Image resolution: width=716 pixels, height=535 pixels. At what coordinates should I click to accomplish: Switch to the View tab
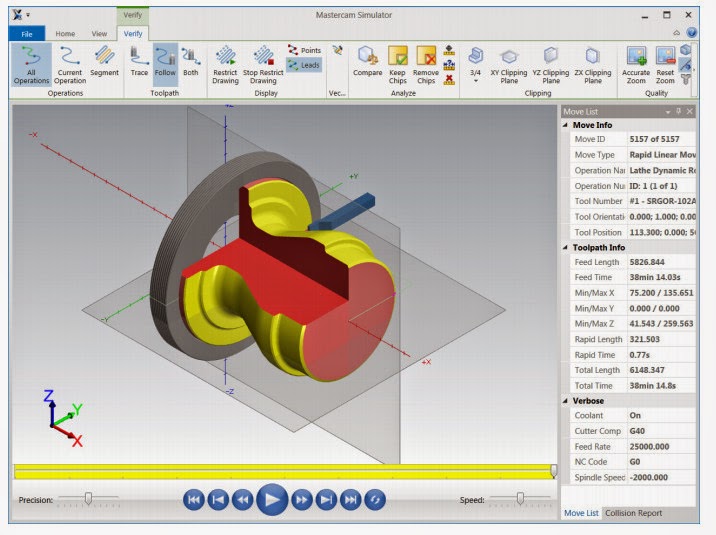click(x=99, y=34)
